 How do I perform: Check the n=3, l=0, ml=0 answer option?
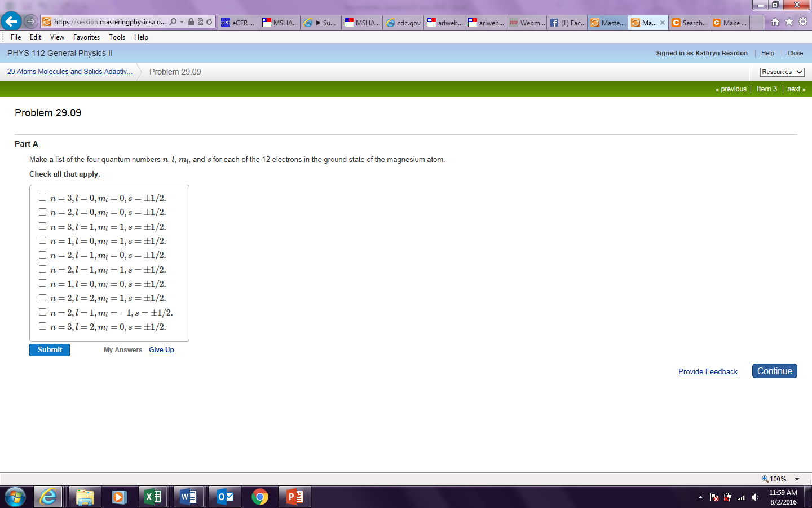click(42, 197)
